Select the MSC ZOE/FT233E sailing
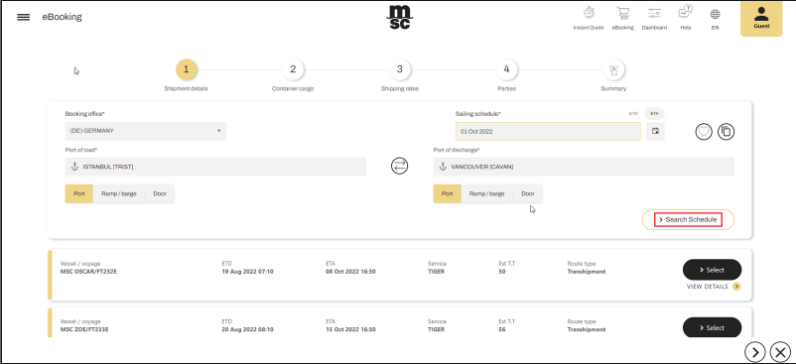The width and height of the screenshot is (796, 364). [x=712, y=327]
